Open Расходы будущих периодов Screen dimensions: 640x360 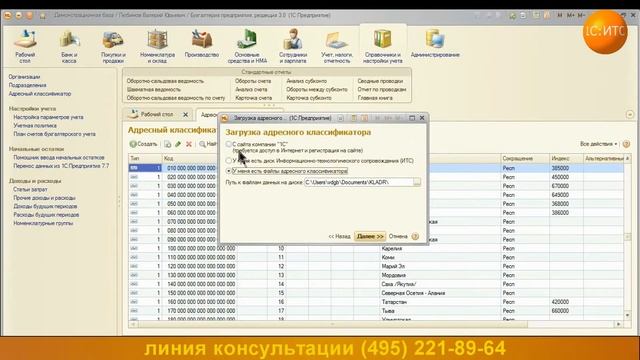point(46,215)
